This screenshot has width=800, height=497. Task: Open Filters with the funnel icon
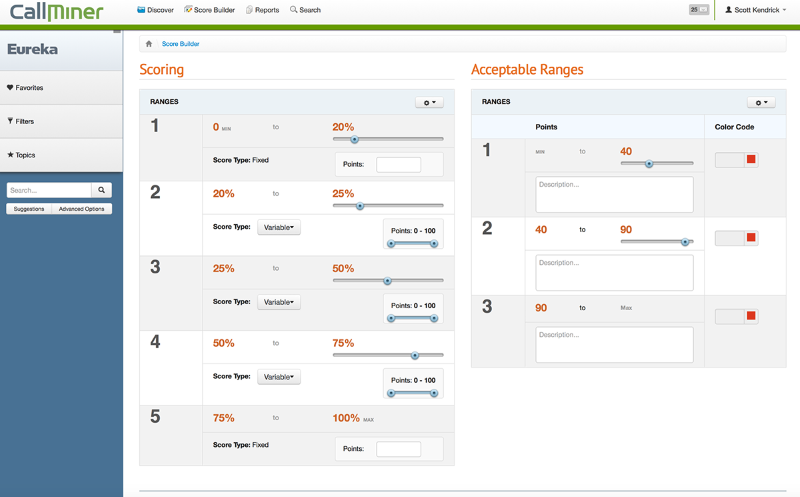[21, 121]
